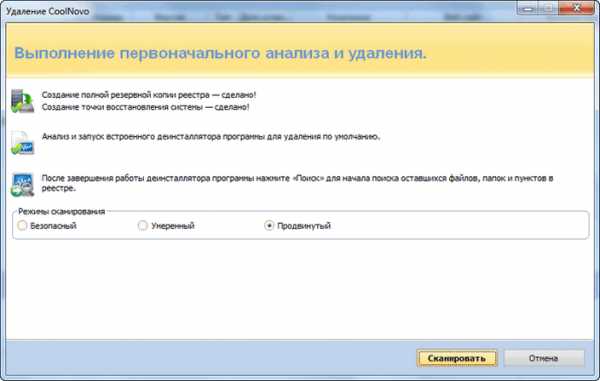Click the leftover search scan icon
This screenshot has width=600, height=381.
point(22,185)
